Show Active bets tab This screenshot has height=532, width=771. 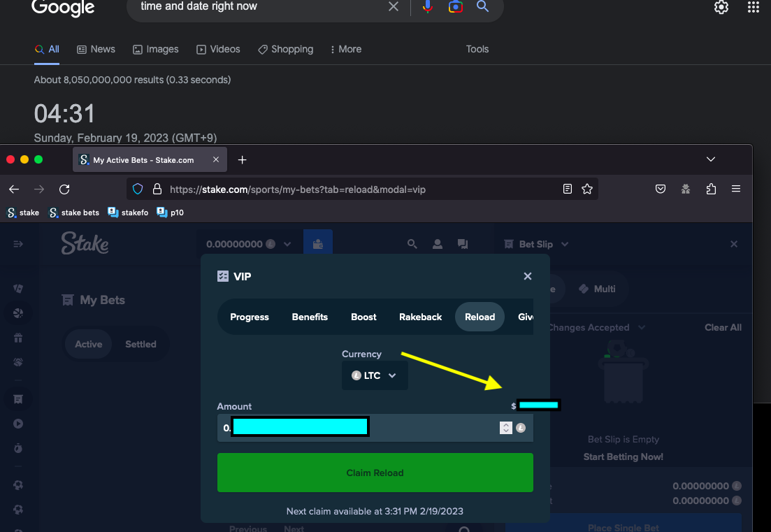pos(89,344)
